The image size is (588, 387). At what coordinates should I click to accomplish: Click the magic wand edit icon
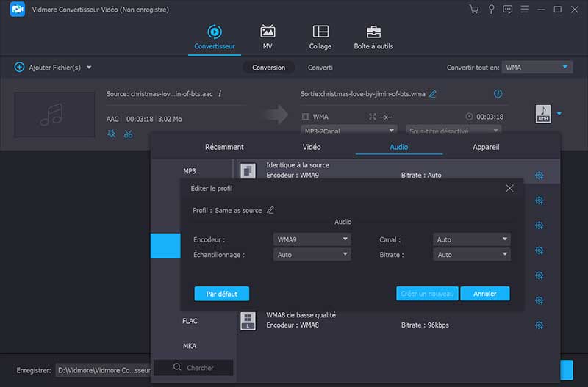112,134
